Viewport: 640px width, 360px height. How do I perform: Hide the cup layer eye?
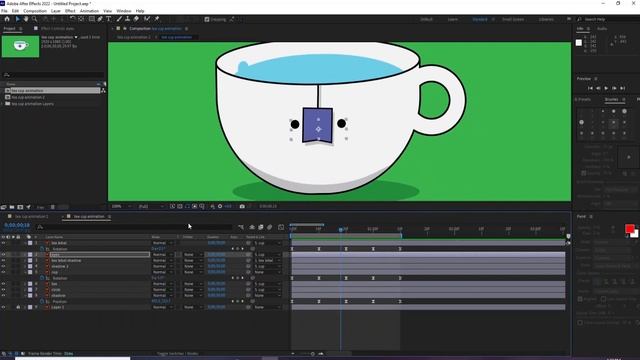(x=3, y=272)
